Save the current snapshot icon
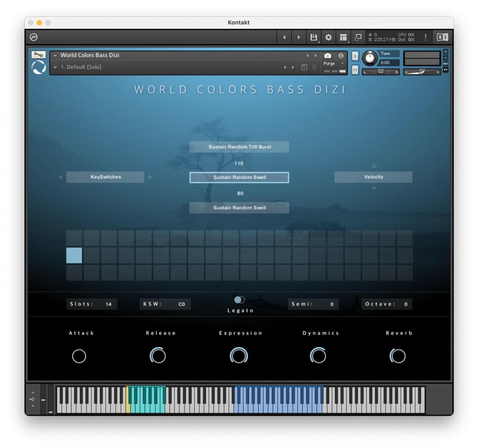478x448 pixels. (x=304, y=67)
